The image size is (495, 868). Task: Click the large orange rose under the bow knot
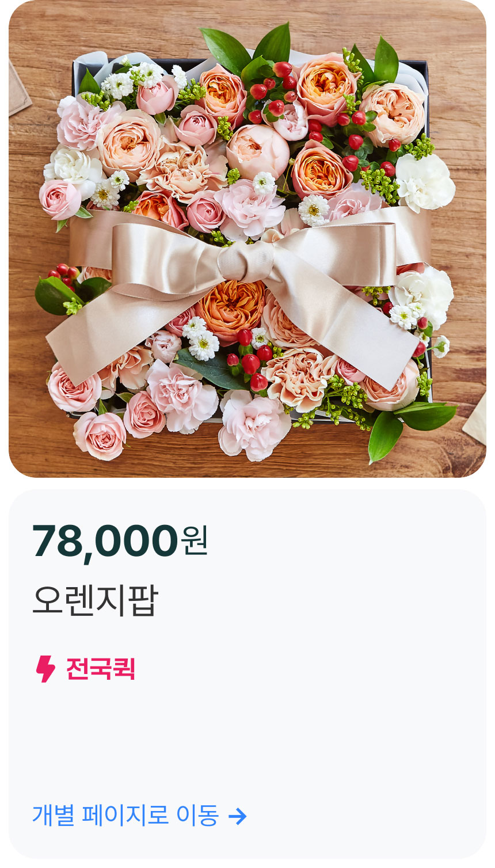[230, 310]
